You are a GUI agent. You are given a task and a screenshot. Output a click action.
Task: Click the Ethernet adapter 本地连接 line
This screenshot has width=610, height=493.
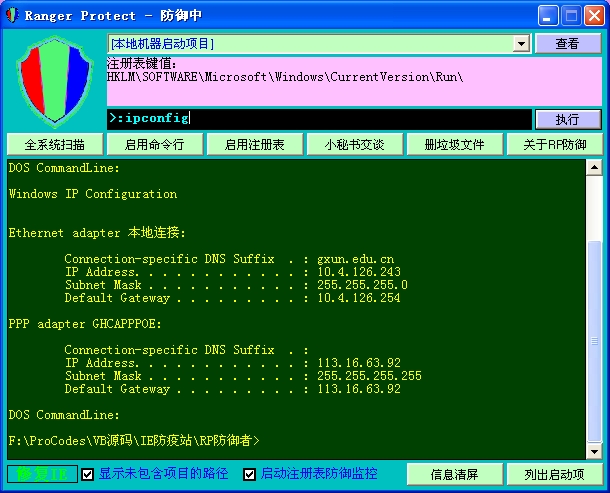tap(97, 233)
